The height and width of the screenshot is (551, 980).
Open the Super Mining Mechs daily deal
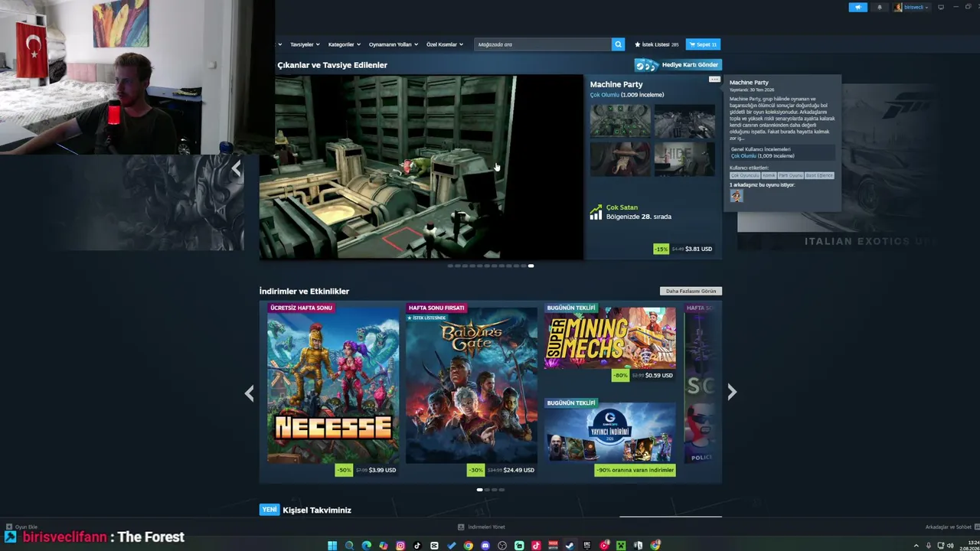[610, 337]
